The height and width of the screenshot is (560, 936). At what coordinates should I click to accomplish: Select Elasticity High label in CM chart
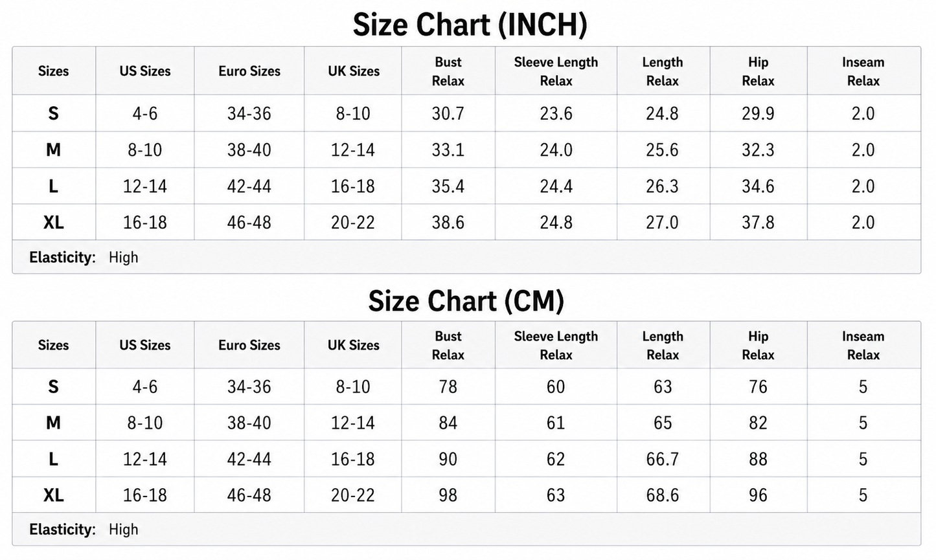point(84,530)
